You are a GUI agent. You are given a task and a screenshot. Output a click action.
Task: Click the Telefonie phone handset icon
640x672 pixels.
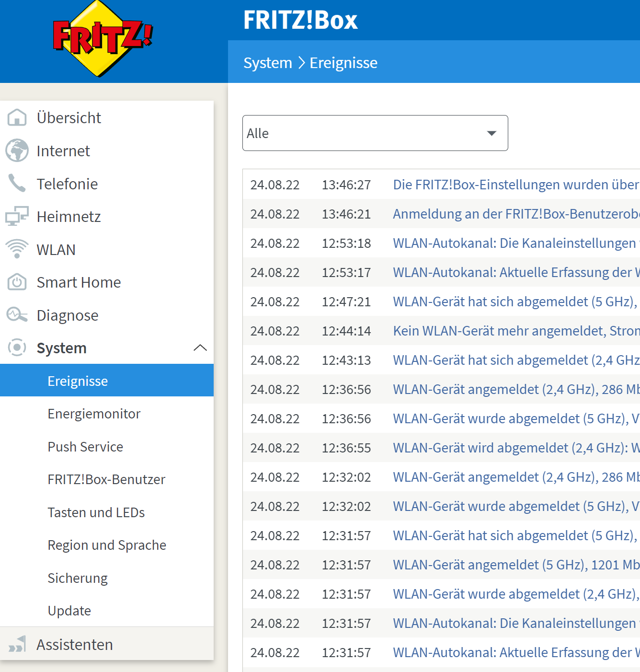click(17, 184)
